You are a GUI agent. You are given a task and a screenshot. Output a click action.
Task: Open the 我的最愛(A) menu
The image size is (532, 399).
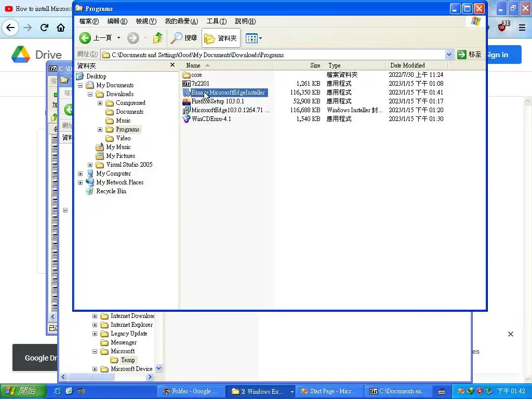[x=181, y=21]
